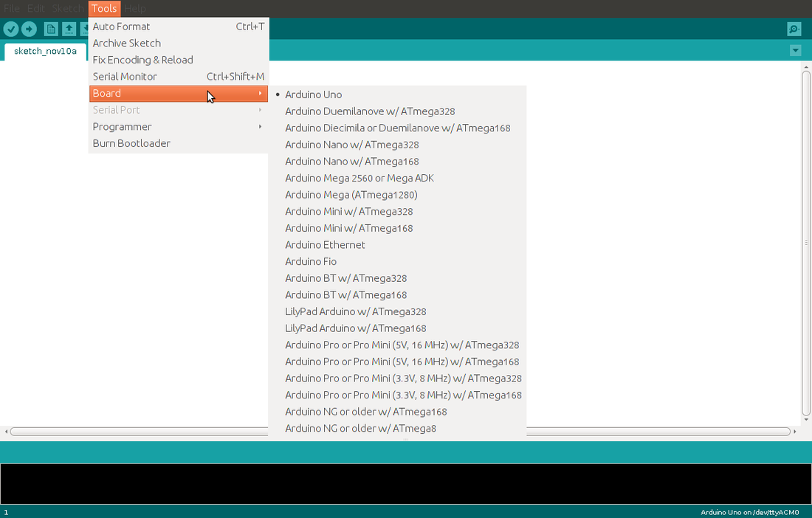
Task: Select Arduino Mega 2560 or Mega ADK
Action: pos(397,178)
